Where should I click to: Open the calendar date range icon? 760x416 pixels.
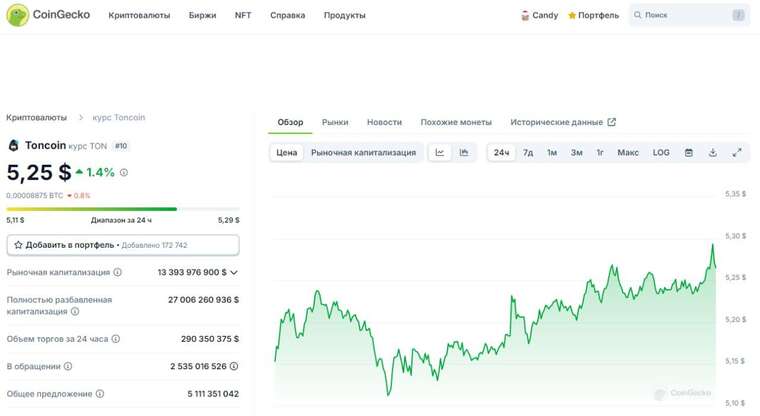pyautogui.click(x=689, y=153)
